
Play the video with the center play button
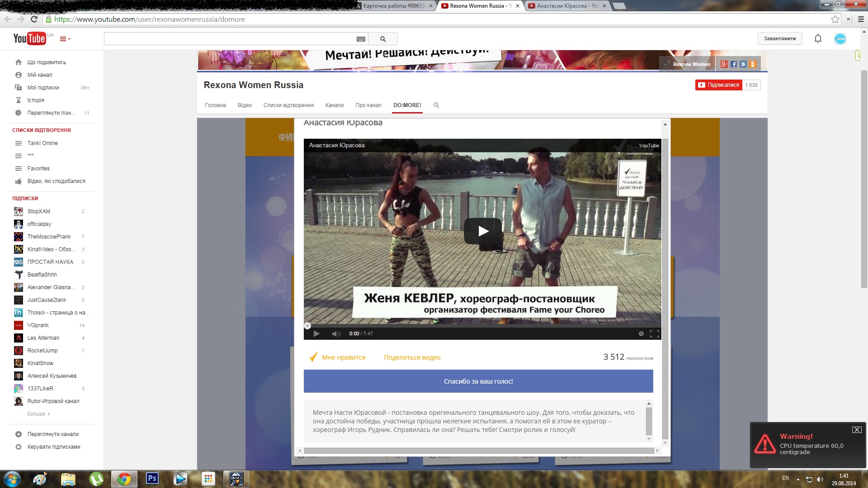pos(483,231)
